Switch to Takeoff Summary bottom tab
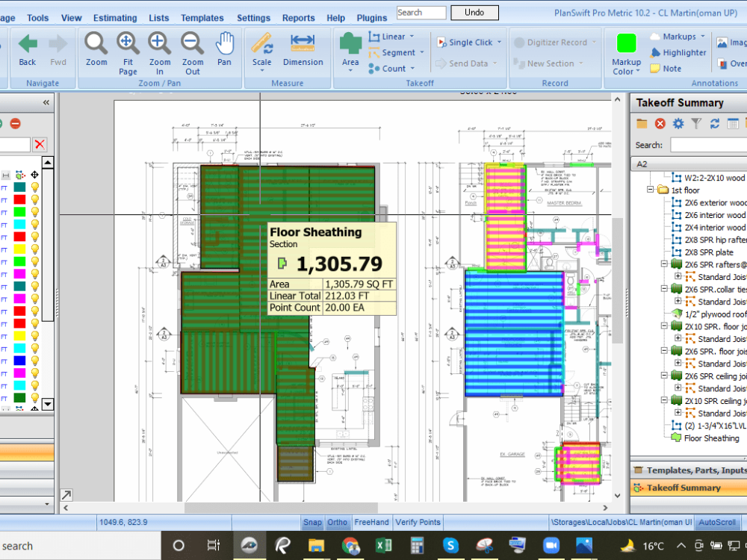747x560 pixels. coord(689,488)
